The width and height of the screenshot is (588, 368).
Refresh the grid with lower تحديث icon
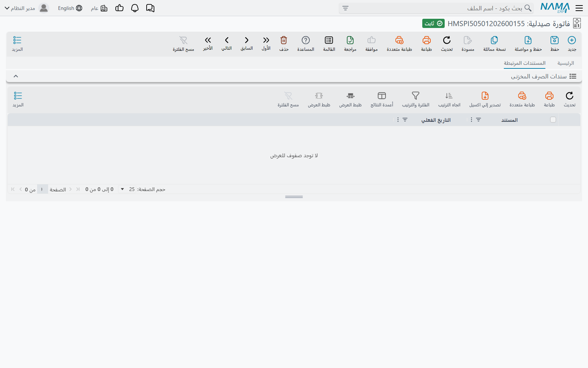[x=570, y=96]
